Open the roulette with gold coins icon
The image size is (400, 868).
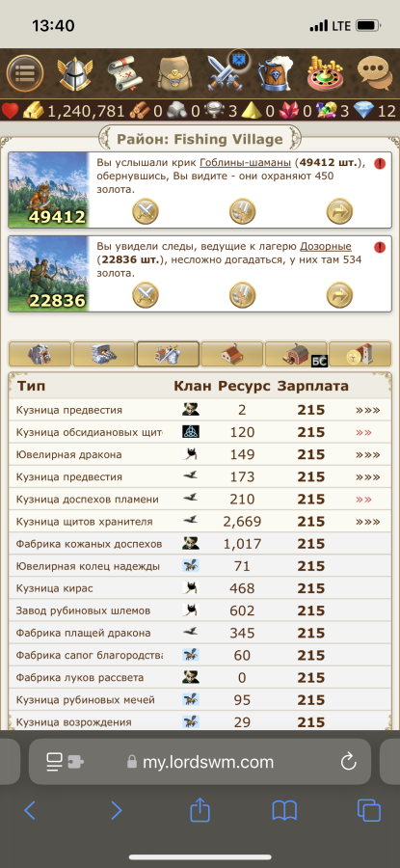(x=326, y=73)
